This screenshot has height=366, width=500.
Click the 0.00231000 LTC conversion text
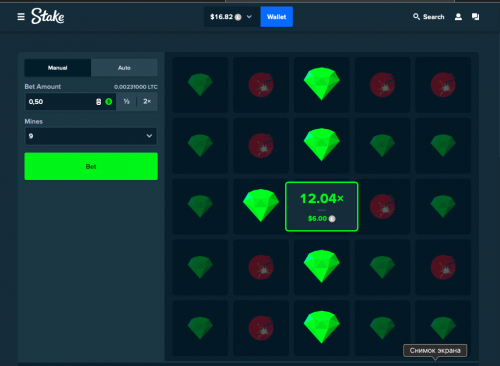click(136, 87)
